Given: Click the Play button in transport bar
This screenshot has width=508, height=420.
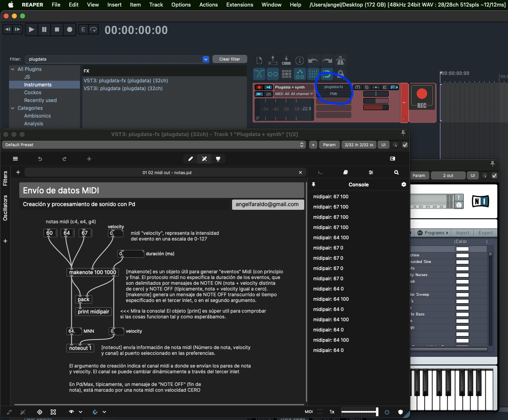Looking at the screenshot, I should point(31,30).
